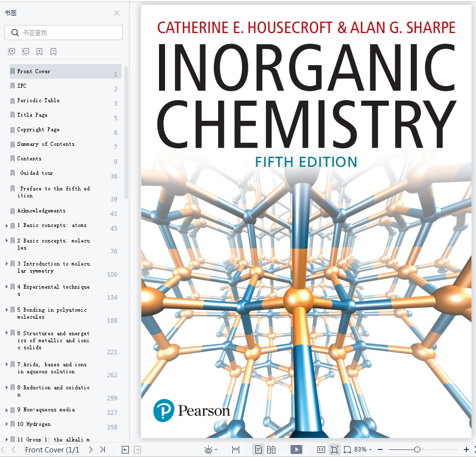Switch to two-page view

(271, 449)
